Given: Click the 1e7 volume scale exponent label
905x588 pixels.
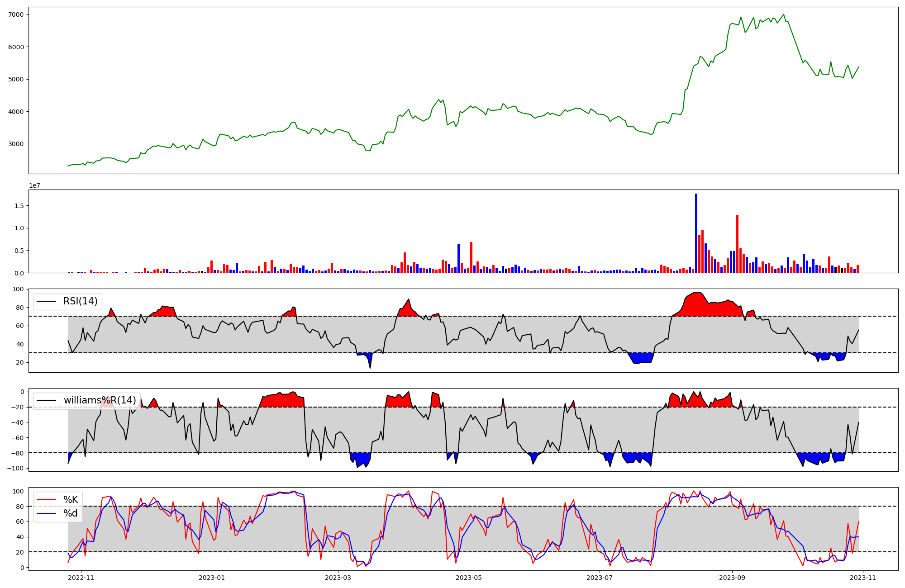Looking at the screenshot, I should pos(35,185).
